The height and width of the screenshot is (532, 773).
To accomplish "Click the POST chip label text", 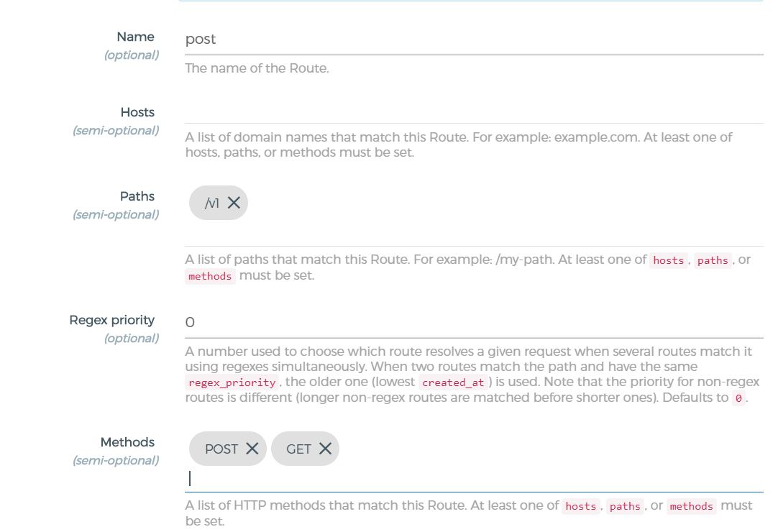I will [x=221, y=449].
